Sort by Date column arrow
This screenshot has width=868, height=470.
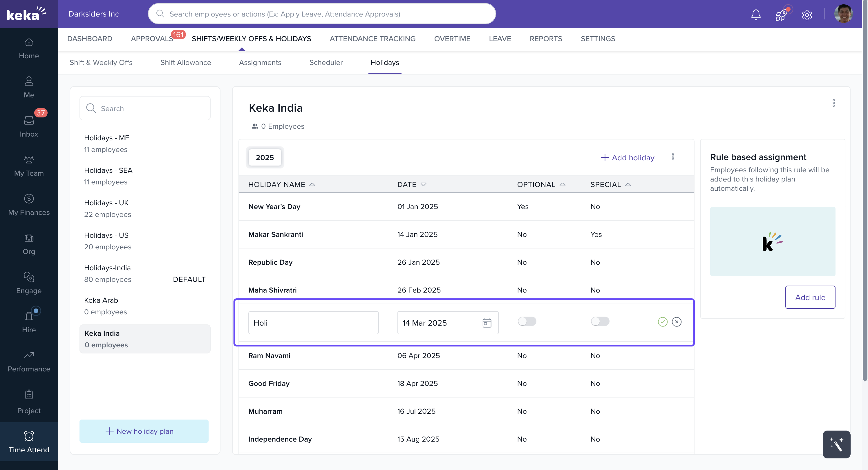tap(424, 184)
